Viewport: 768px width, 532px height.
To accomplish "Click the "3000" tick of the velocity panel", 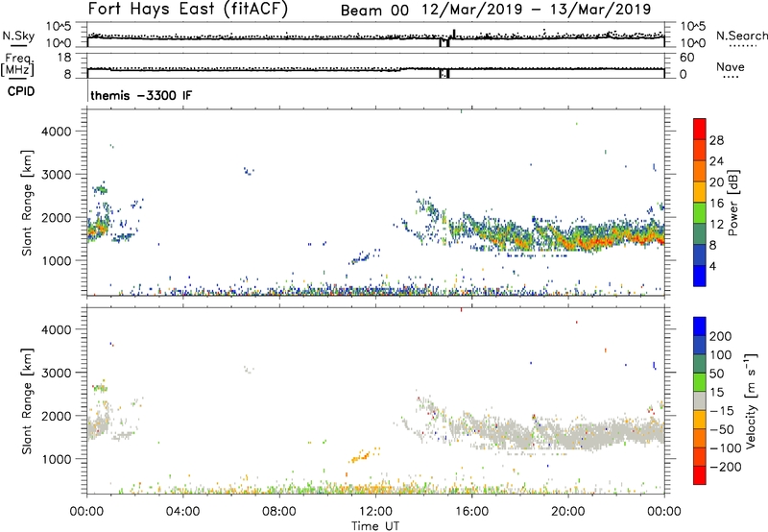I will (57, 373).
